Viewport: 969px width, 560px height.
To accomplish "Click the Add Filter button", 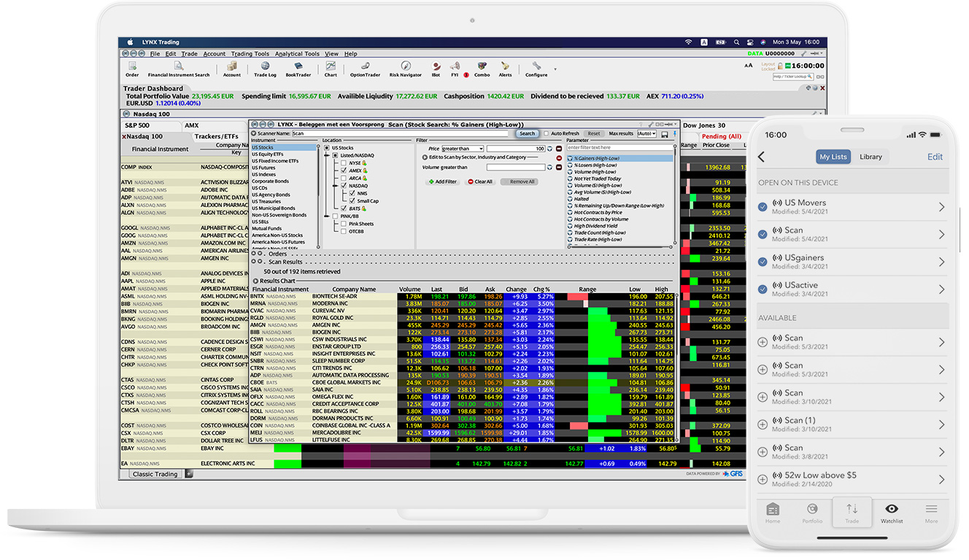I will [x=443, y=182].
